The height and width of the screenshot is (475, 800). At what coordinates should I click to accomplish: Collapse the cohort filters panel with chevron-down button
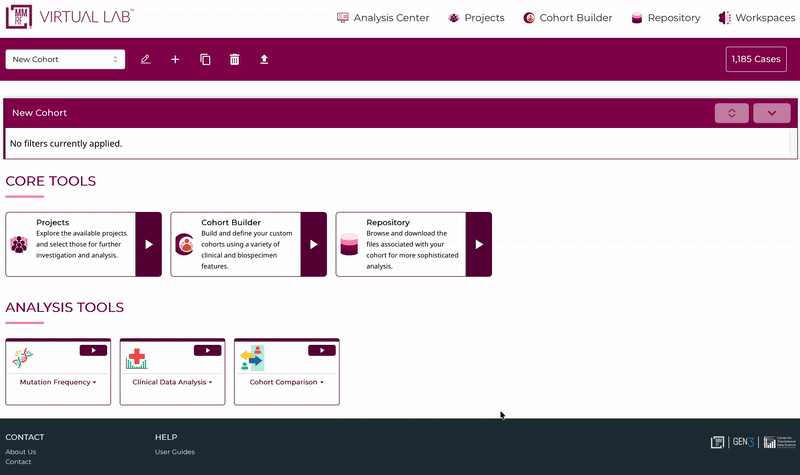[x=771, y=113]
